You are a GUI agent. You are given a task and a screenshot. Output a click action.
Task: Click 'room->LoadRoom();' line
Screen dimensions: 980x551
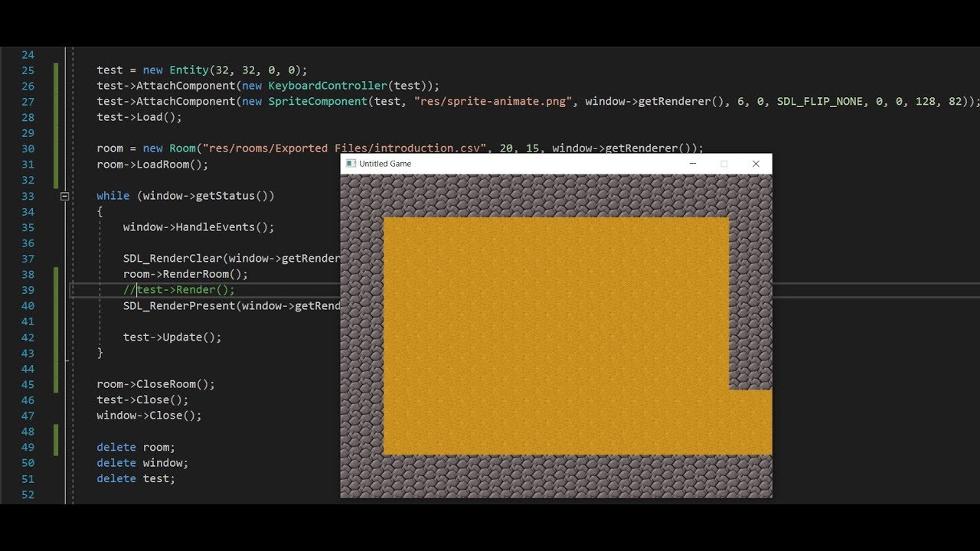pos(152,165)
